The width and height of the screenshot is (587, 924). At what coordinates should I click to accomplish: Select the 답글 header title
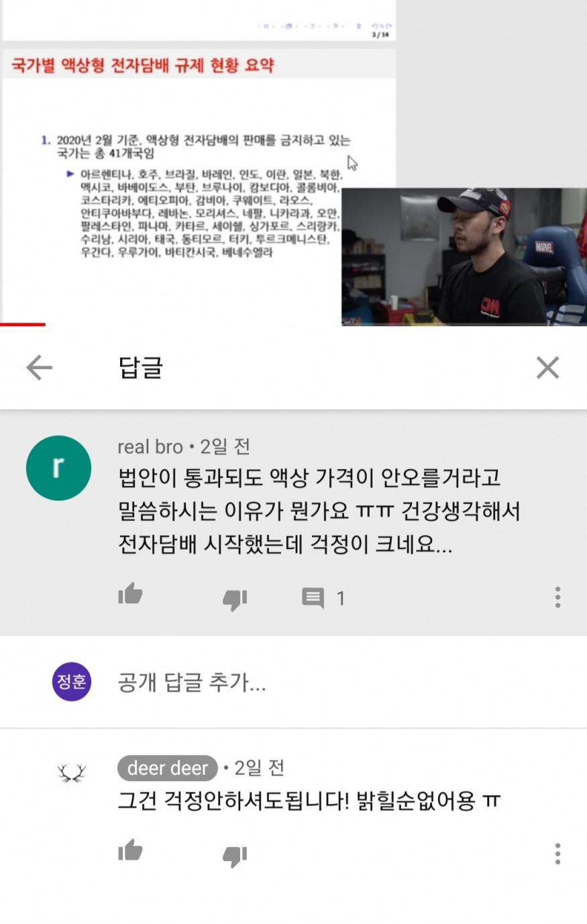point(141,368)
